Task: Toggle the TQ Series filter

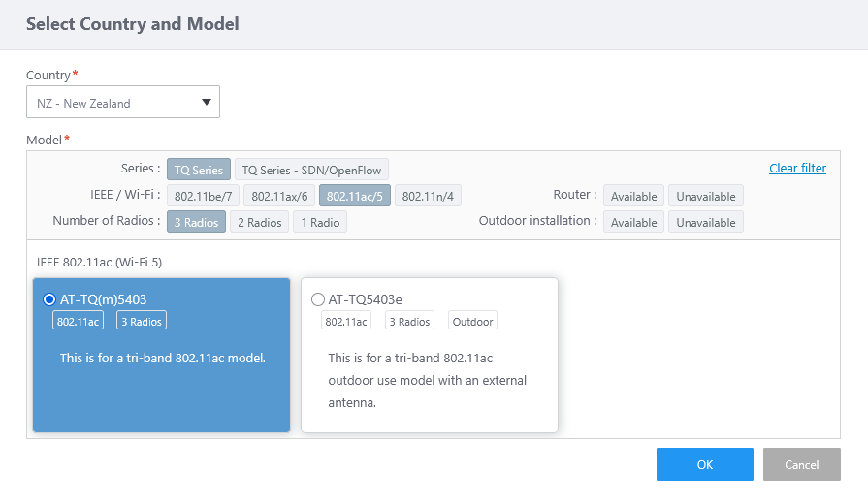Action: tap(199, 170)
